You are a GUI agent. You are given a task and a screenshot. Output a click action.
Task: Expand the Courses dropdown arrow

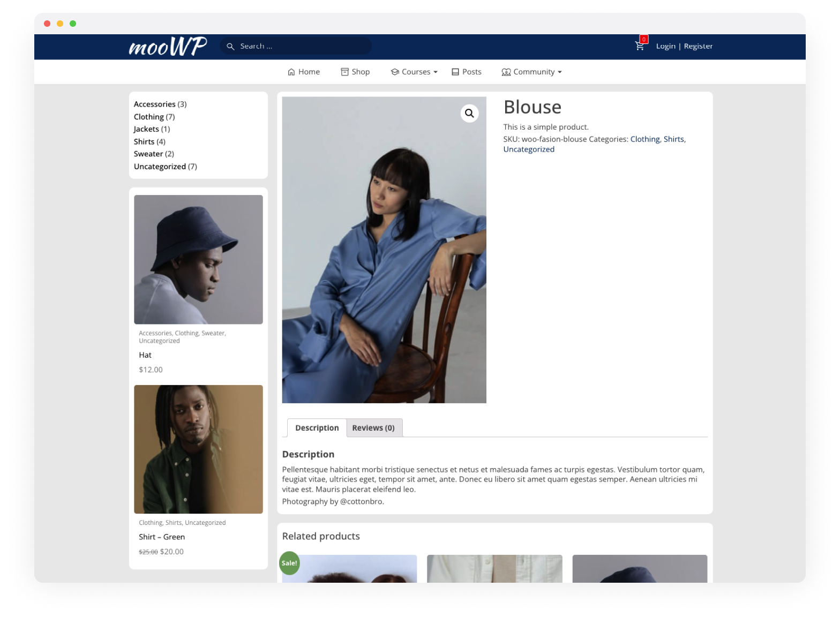(x=436, y=72)
